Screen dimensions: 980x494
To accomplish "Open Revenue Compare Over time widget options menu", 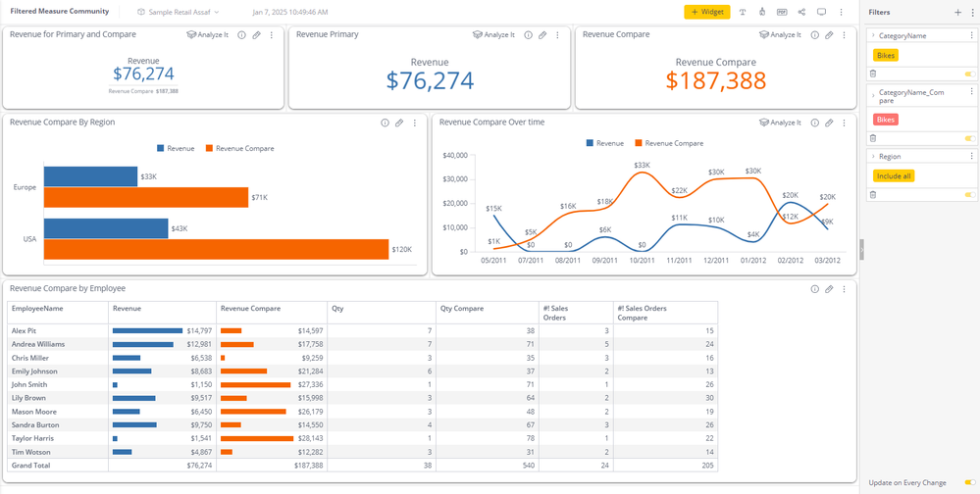I will click(x=845, y=123).
